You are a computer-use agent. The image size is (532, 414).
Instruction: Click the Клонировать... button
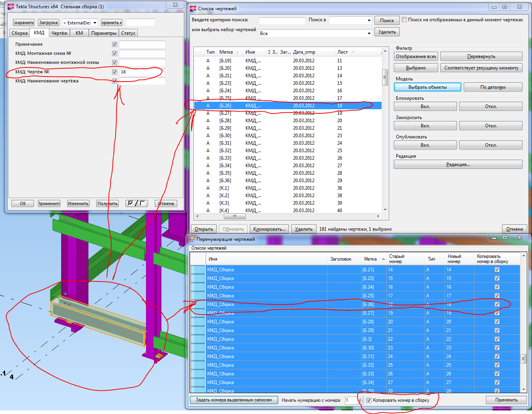point(270,229)
